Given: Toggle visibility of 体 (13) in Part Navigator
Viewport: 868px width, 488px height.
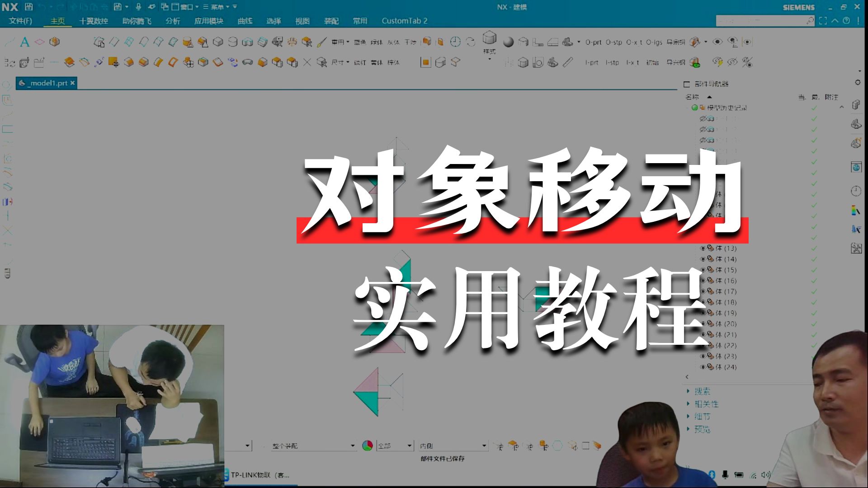Looking at the screenshot, I should tap(703, 249).
